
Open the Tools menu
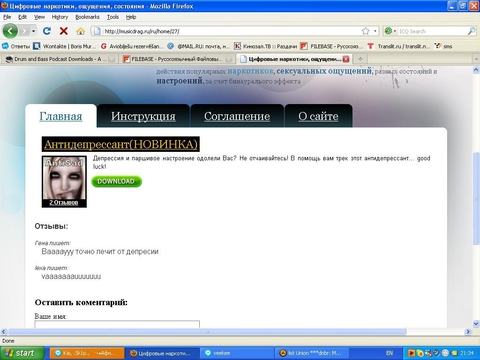pos(113,17)
